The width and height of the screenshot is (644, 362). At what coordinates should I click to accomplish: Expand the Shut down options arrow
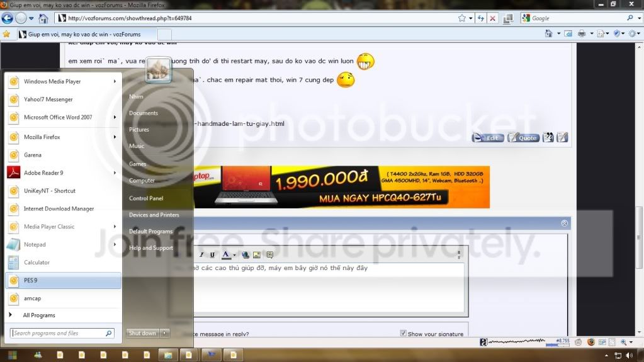(165, 333)
